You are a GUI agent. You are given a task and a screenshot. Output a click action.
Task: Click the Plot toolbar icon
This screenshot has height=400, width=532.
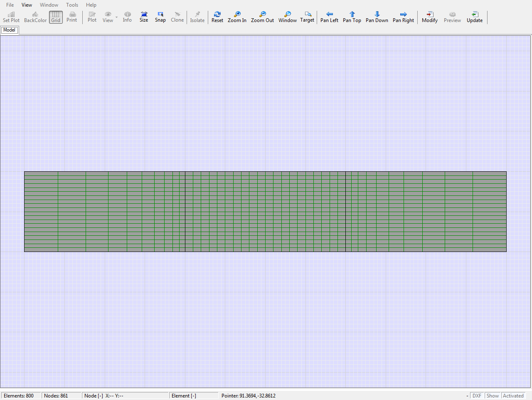(x=92, y=17)
